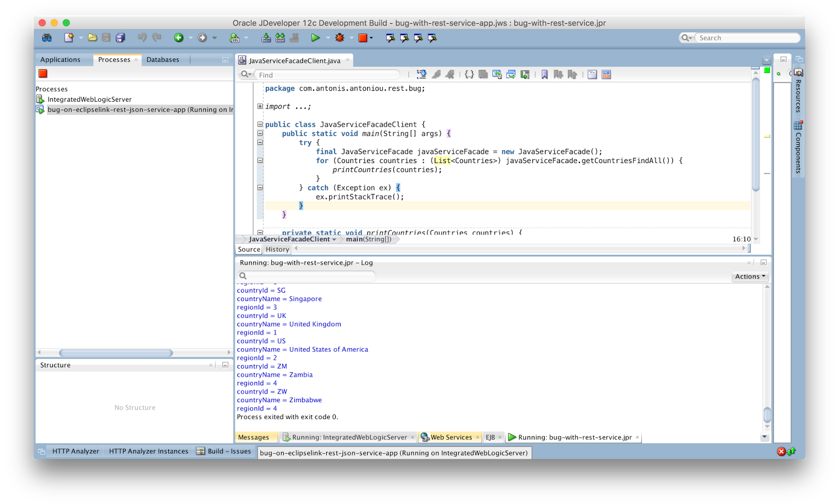Viewport: 839px width, 504px height.
Task: Click the green Back navigation arrow
Action: click(179, 38)
